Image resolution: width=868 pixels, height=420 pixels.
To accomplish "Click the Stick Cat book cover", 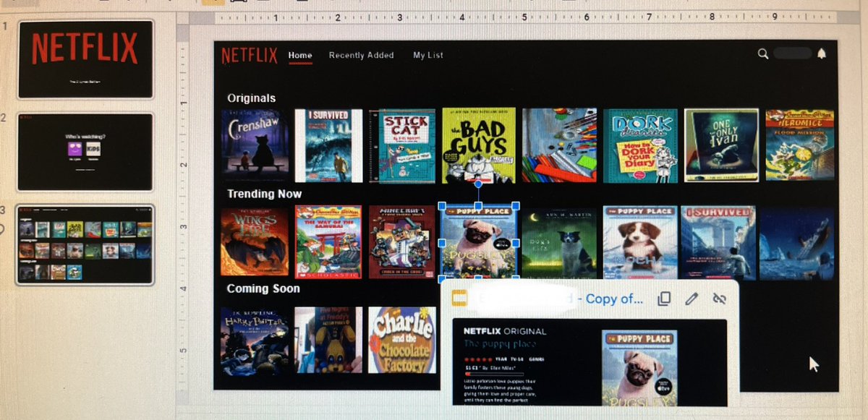I will 402,145.
